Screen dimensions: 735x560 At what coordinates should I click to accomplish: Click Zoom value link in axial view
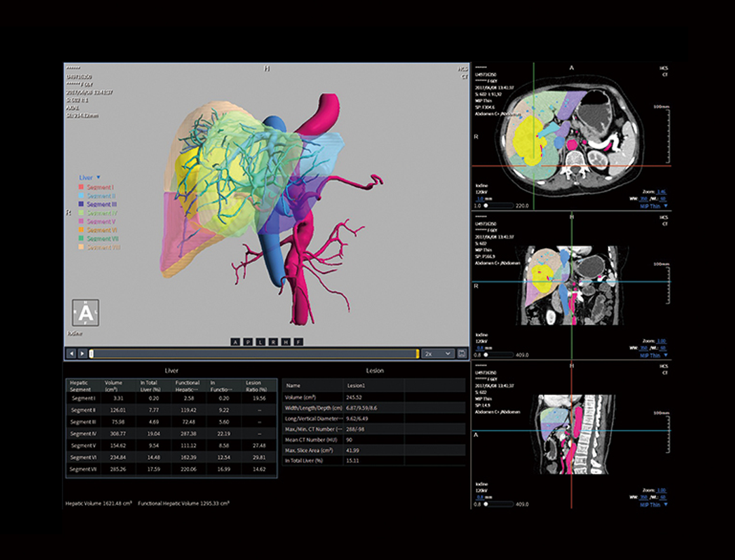(x=662, y=192)
